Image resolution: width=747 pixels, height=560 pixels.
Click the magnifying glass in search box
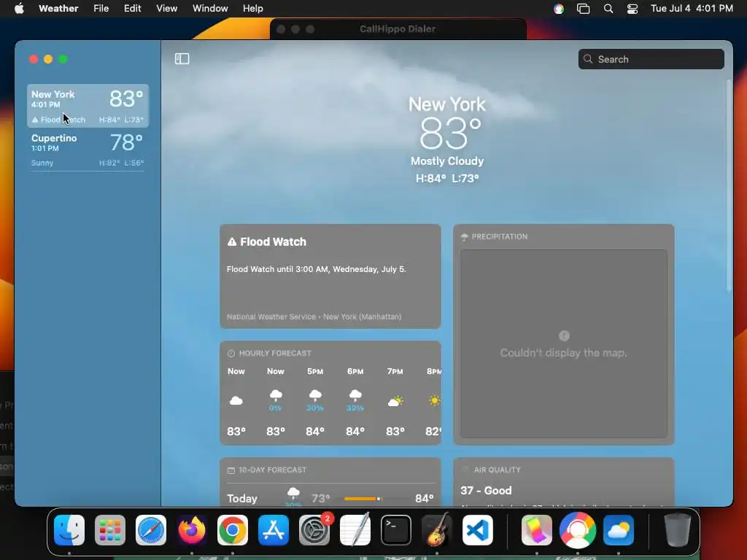point(588,58)
